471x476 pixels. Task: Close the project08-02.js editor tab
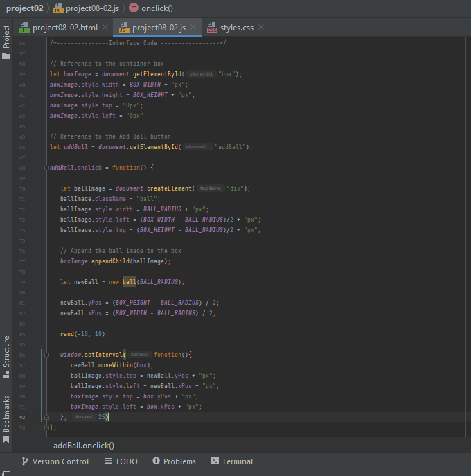coord(195,28)
